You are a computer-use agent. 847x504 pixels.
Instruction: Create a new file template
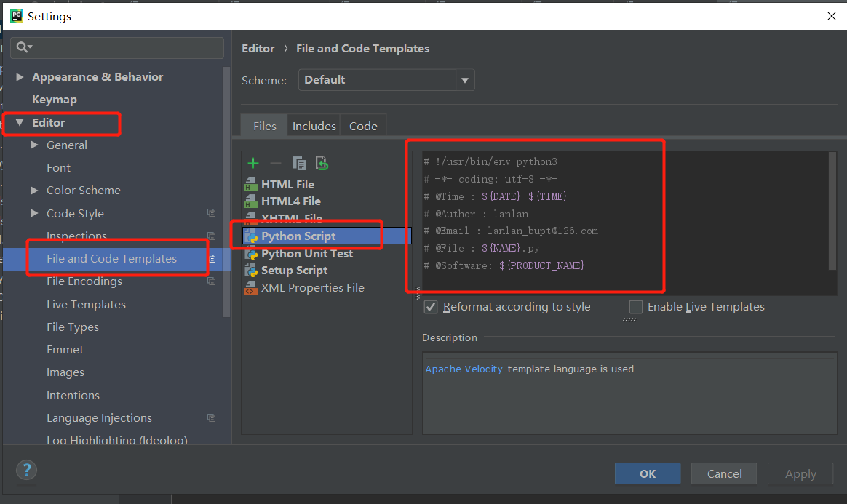click(x=252, y=163)
